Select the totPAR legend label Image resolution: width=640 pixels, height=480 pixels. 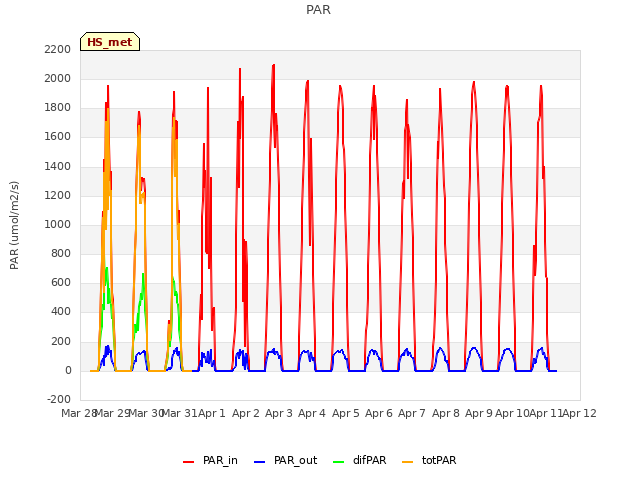tap(439, 460)
